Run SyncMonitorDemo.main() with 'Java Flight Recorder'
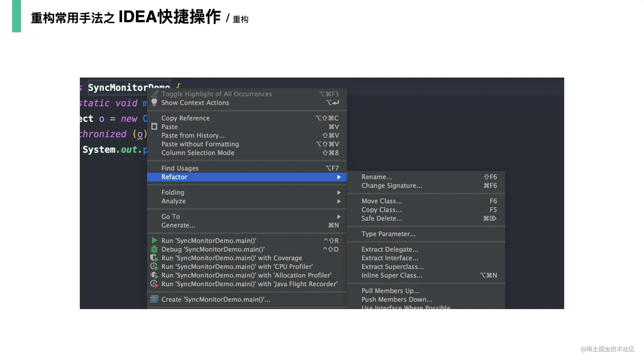Screen dimensions: 644x362 247,284
